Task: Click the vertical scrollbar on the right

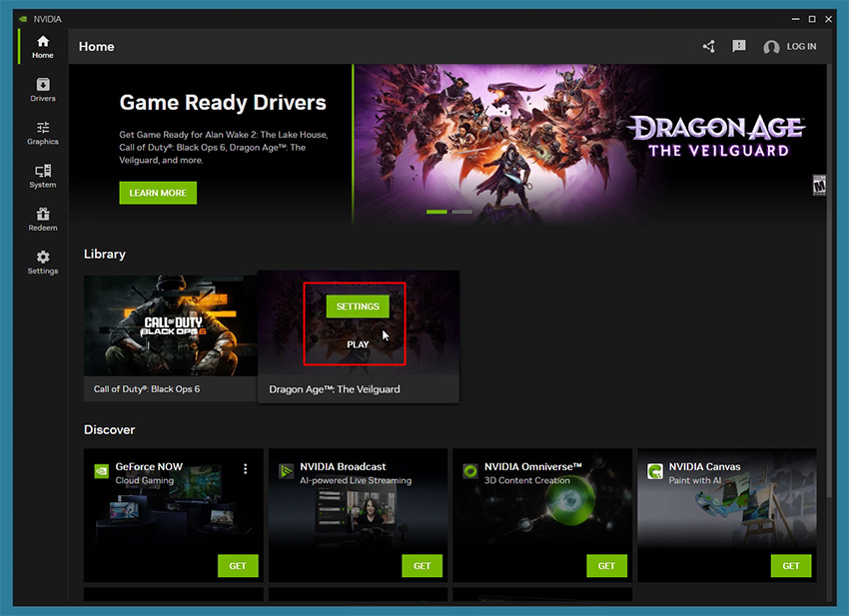Action: (830, 282)
